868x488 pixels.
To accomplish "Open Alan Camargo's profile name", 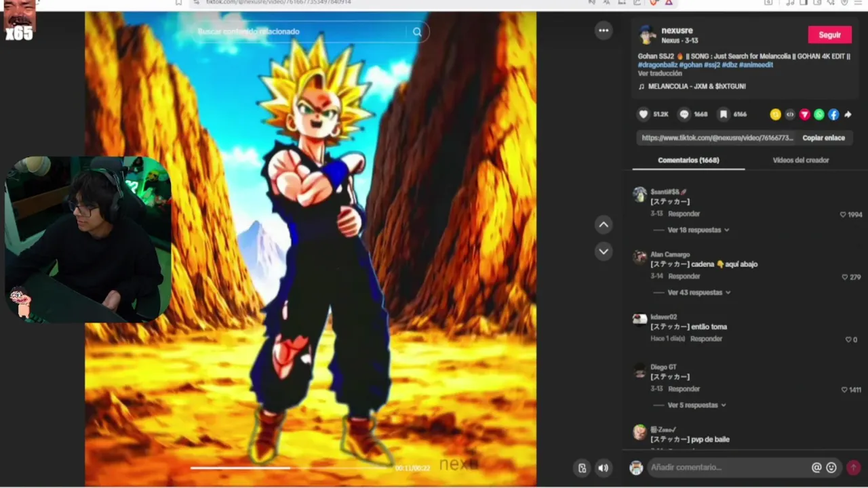I will tap(670, 254).
